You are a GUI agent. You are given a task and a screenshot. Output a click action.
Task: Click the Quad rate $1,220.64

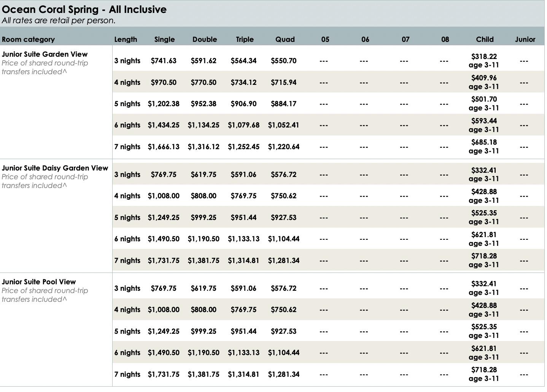click(x=283, y=147)
